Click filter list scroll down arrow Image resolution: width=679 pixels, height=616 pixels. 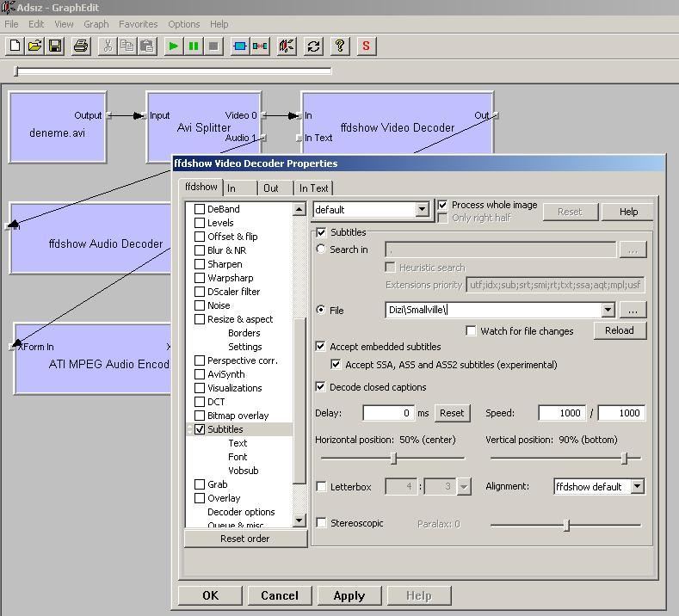tap(299, 520)
